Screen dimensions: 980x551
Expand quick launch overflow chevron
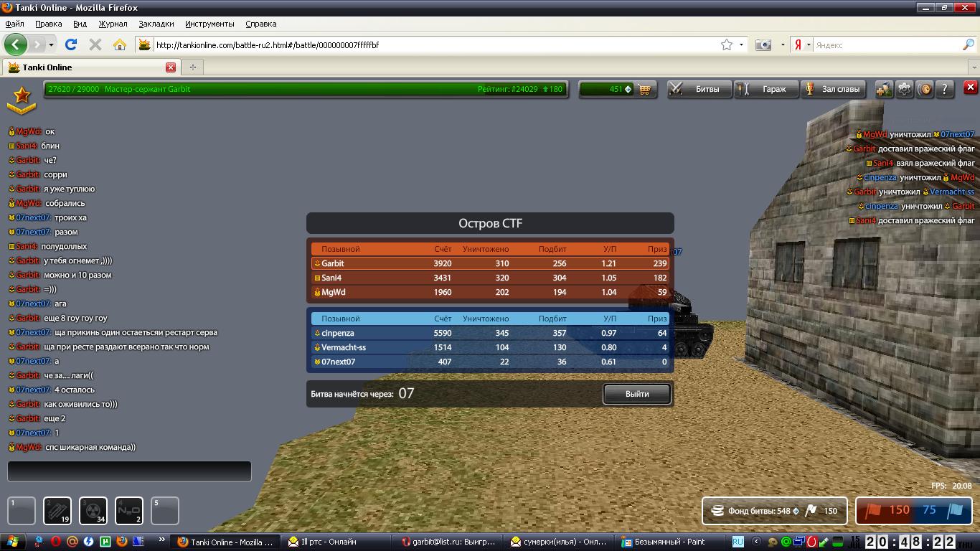pyautogui.click(x=162, y=540)
